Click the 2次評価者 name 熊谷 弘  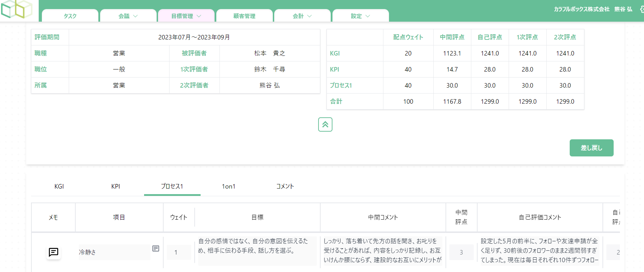coord(270,85)
